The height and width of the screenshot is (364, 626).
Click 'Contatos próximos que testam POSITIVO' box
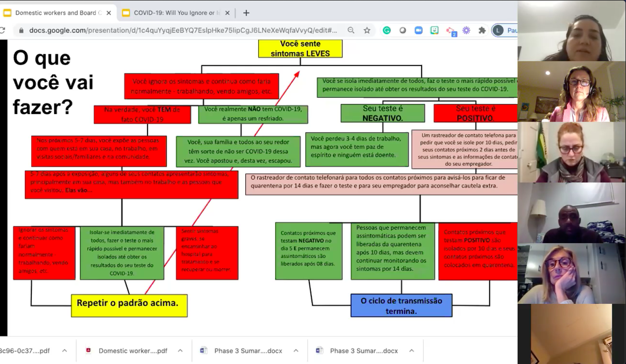coord(478,251)
